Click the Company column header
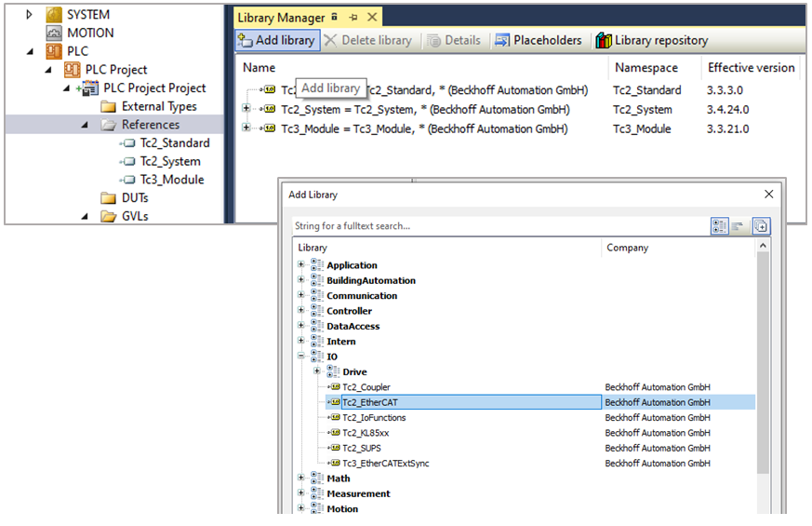The image size is (812, 526). coord(627,248)
